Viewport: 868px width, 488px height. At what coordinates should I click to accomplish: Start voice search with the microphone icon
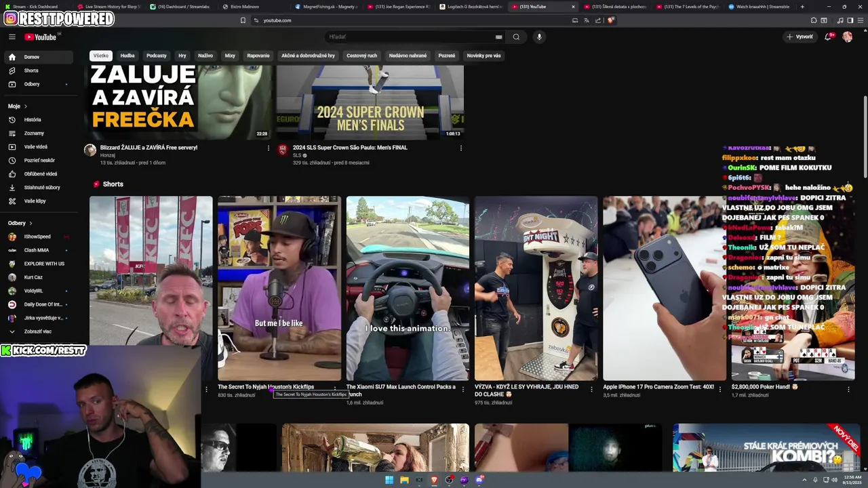pyautogui.click(x=539, y=37)
